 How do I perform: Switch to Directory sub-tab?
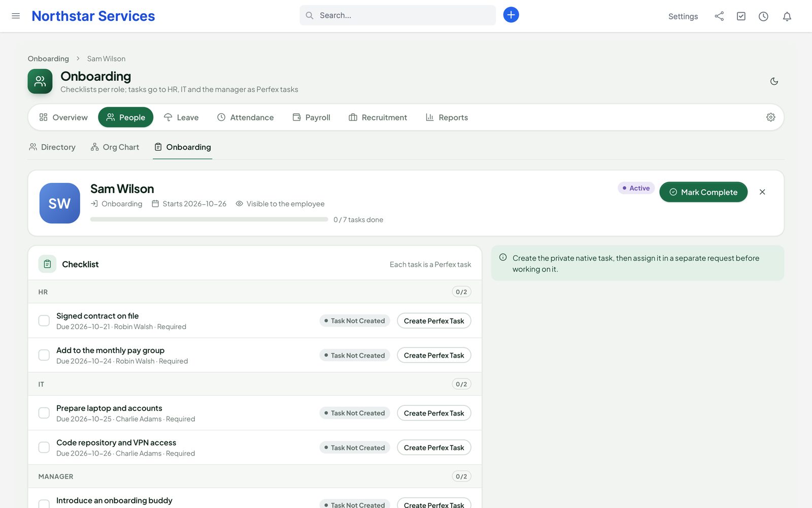tap(52, 147)
